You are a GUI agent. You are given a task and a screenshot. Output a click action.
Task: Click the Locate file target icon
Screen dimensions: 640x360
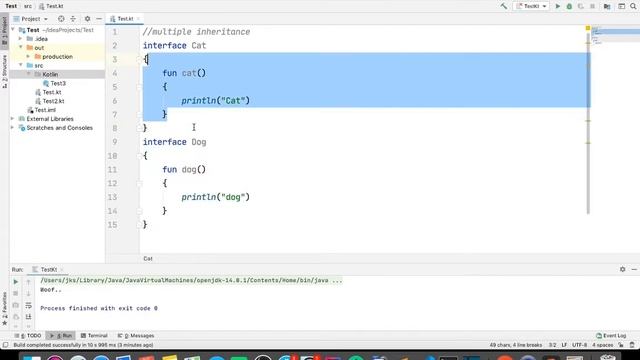pos(61,19)
